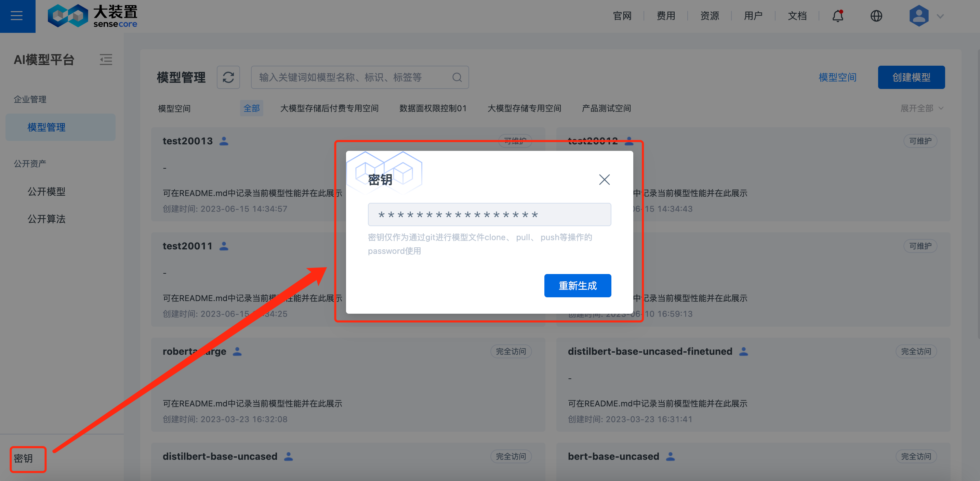The width and height of the screenshot is (980, 481).
Task: Open 费用 in the top navigation
Action: click(x=666, y=16)
